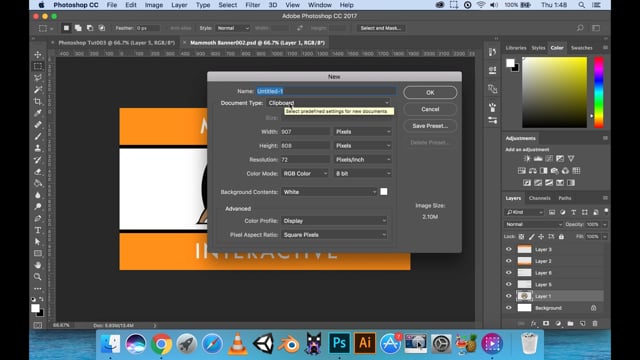The width and height of the screenshot is (640, 360).
Task: Select Layer 1 thumbnail in Layers panel
Action: coord(524,296)
